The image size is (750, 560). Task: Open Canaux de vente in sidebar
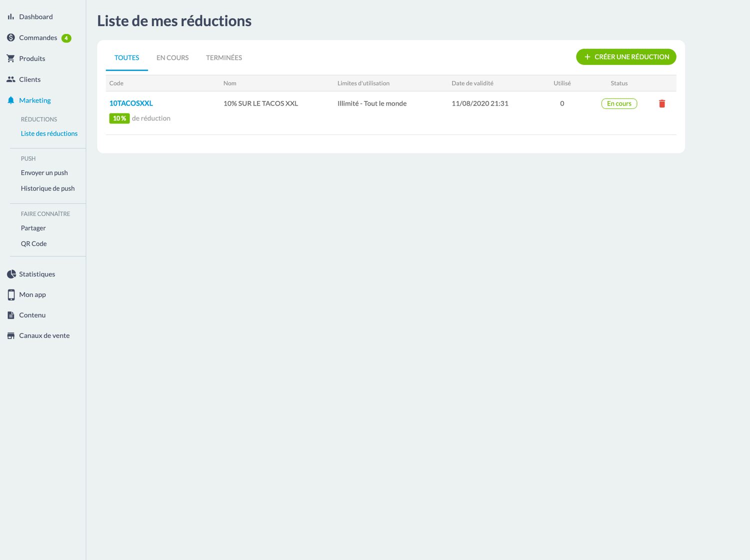click(44, 335)
